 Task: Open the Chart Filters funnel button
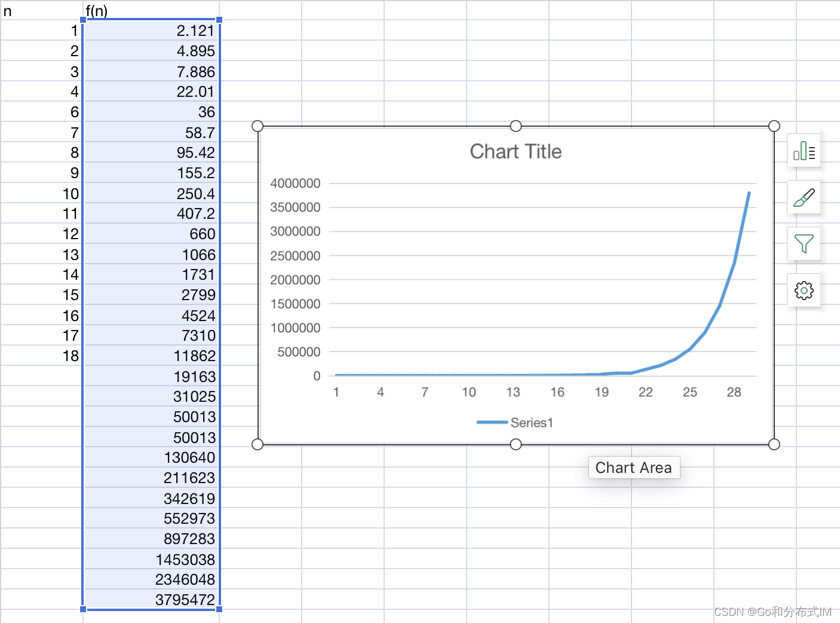[x=804, y=244]
